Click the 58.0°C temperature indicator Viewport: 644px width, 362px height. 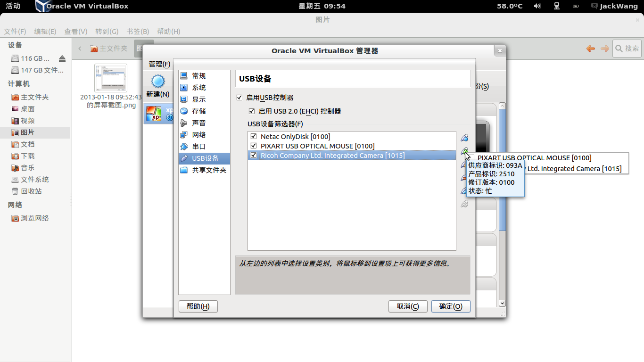tap(510, 6)
